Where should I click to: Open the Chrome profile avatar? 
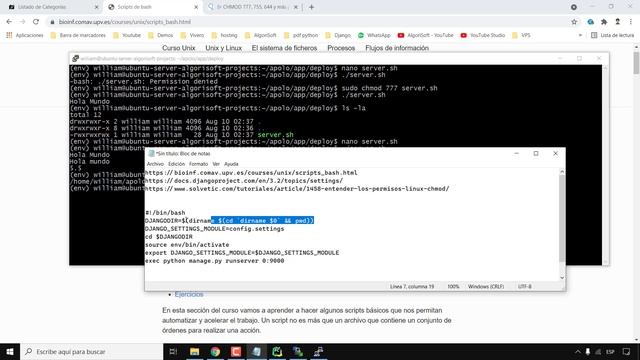coord(618,22)
